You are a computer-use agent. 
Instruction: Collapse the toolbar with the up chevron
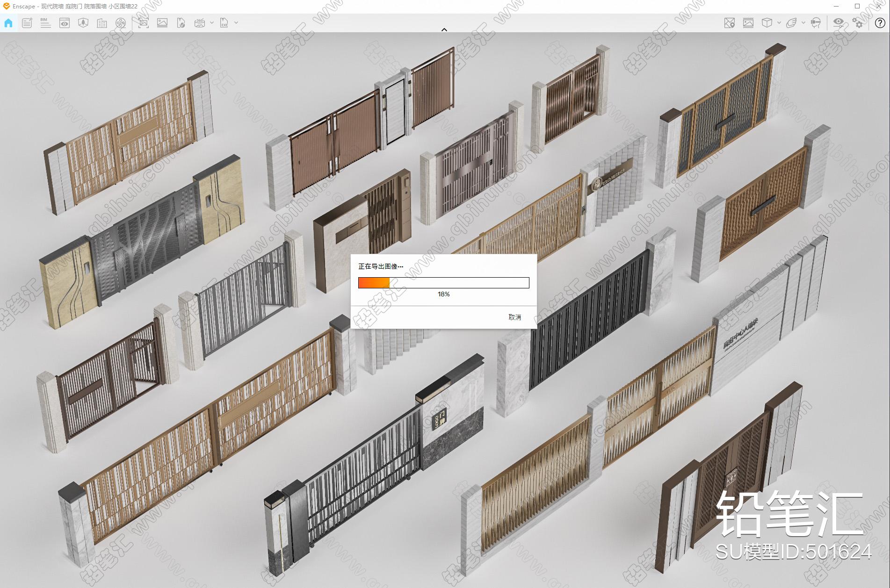pos(444,29)
